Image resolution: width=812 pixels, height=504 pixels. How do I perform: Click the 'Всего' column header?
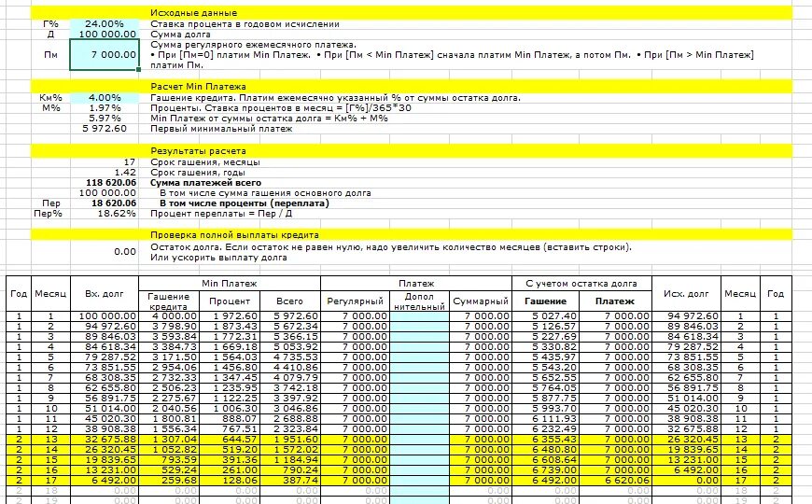[x=289, y=301]
